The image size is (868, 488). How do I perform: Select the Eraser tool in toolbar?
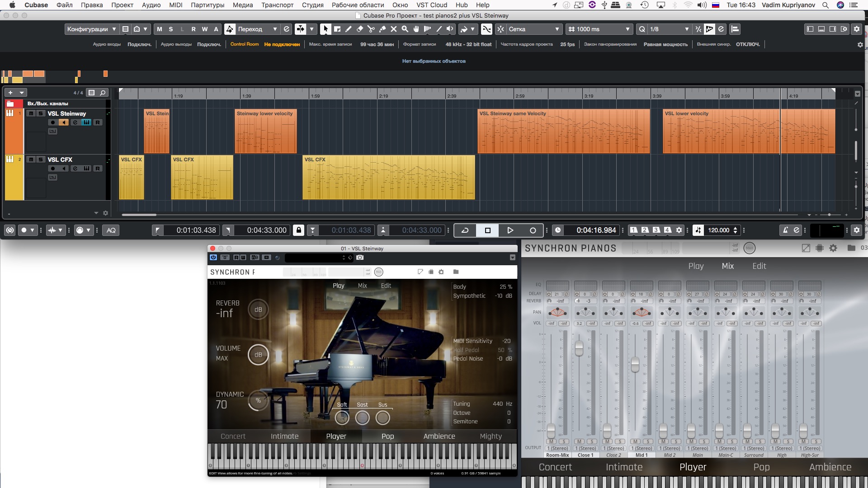360,29
